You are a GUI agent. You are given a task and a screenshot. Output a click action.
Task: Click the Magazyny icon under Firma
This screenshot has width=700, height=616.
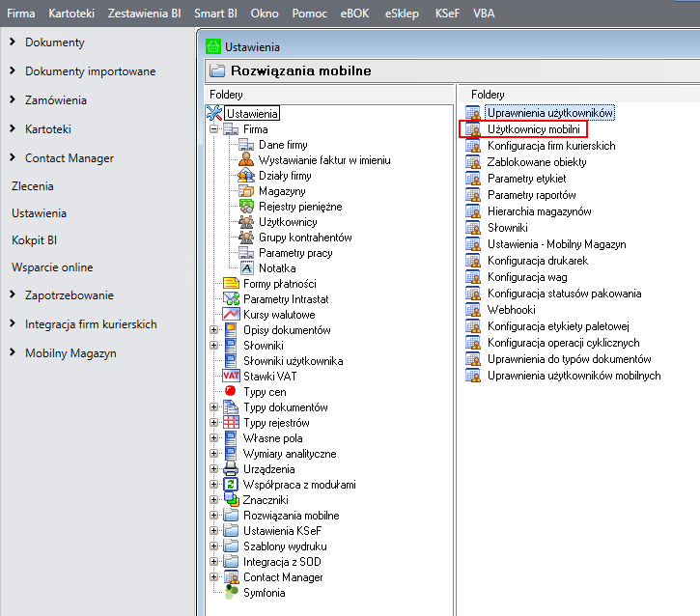(246, 191)
